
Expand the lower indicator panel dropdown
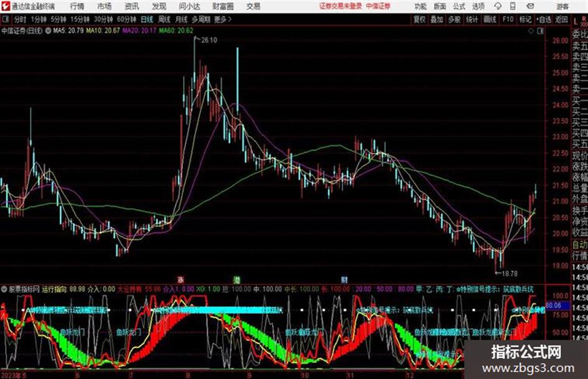point(4,289)
